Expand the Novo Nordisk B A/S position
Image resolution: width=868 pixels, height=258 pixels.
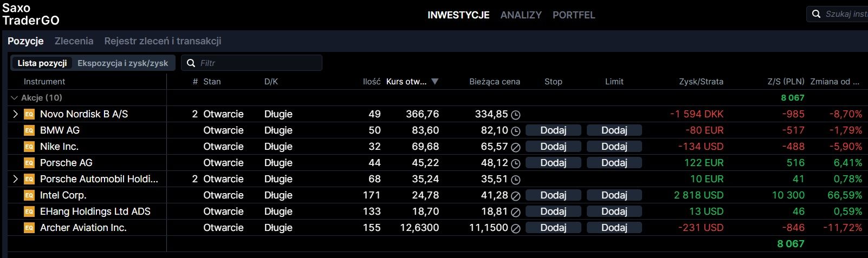pyautogui.click(x=15, y=114)
